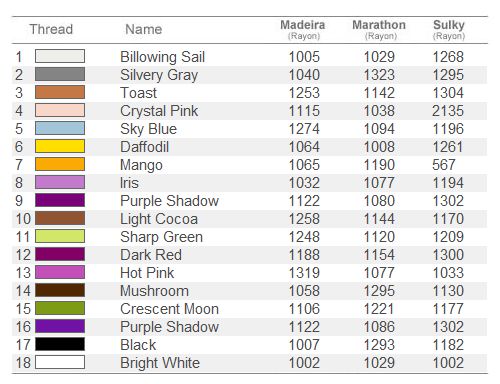Select the Iris thread name
Image resolution: width=500 pixels, height=384 pixels.
(129, 183)
